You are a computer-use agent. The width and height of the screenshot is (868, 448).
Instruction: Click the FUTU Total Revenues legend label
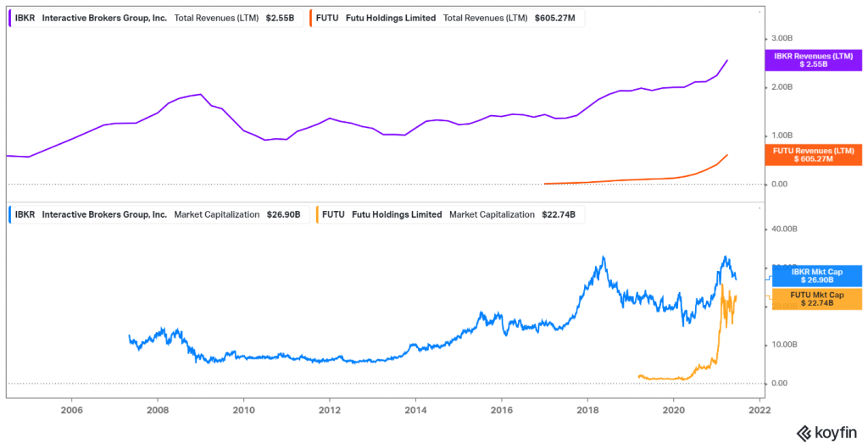(447, 18)
